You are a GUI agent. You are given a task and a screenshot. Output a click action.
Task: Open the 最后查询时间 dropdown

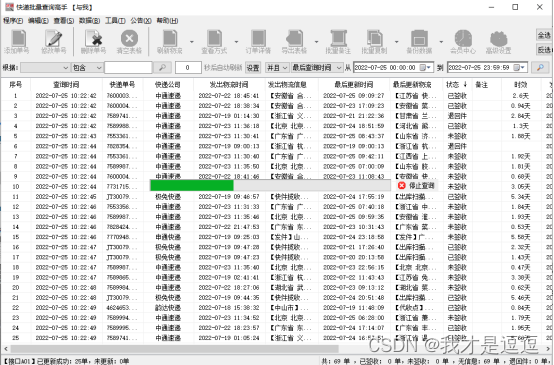pyautogui.click(x=317, y=67)
